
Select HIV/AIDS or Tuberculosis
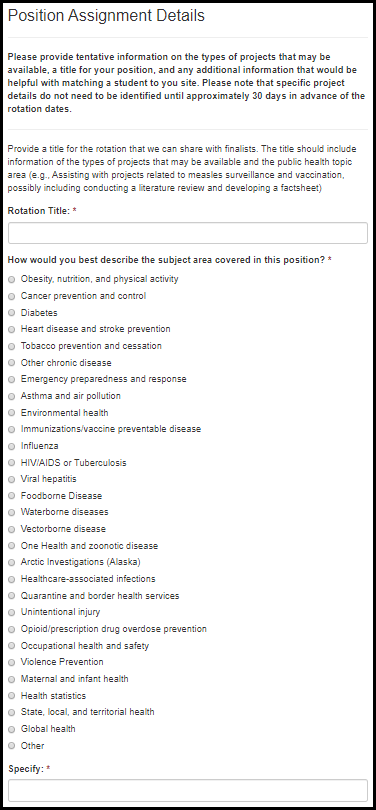coord(12,463)
